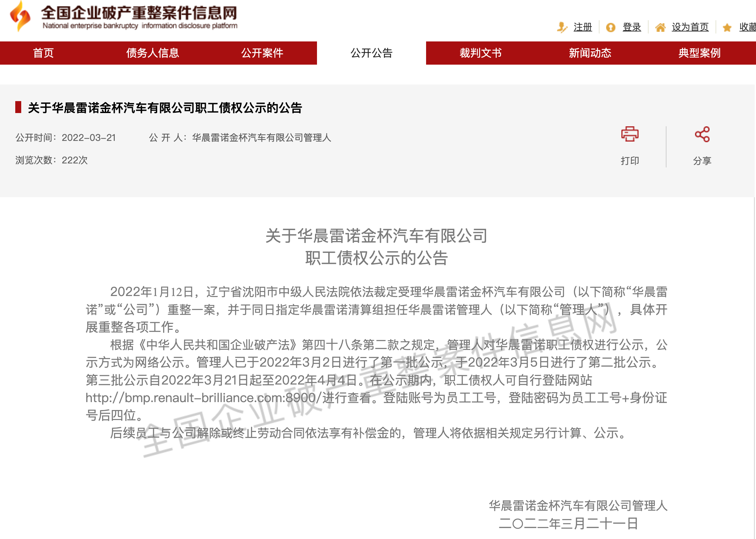Click the bold announcement headline beside red marker
Viewport: 756px width, 539px height.
click(165, 108)
